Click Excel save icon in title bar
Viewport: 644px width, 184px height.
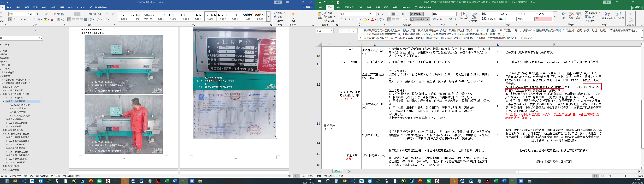tap(320, 2)
